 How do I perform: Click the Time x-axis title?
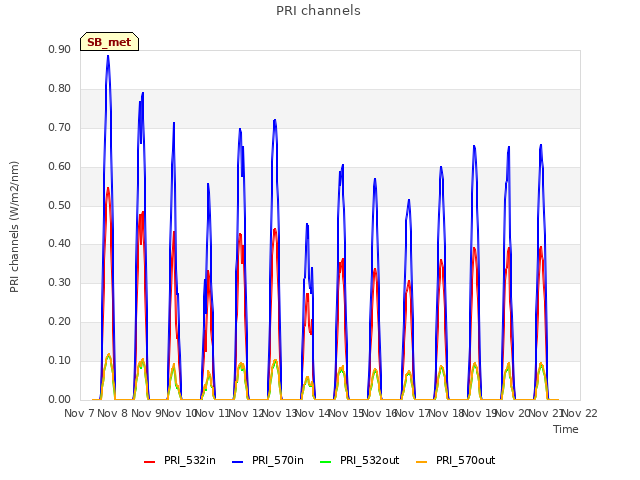[566, 429]
